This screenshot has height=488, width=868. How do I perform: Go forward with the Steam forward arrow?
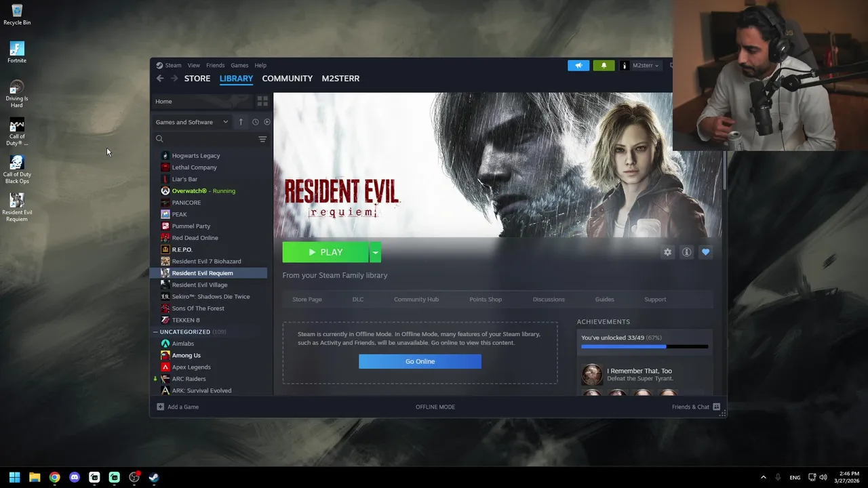(174, 79)
